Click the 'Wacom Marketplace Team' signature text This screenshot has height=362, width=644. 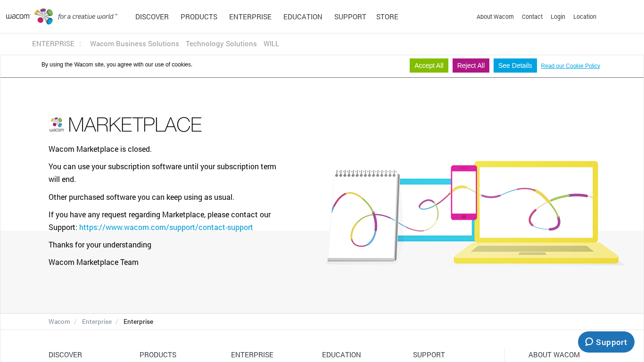93,262
